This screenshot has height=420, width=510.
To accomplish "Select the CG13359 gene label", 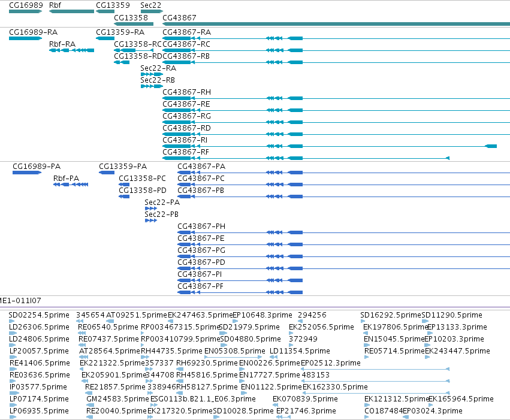I will coord(113,5).
